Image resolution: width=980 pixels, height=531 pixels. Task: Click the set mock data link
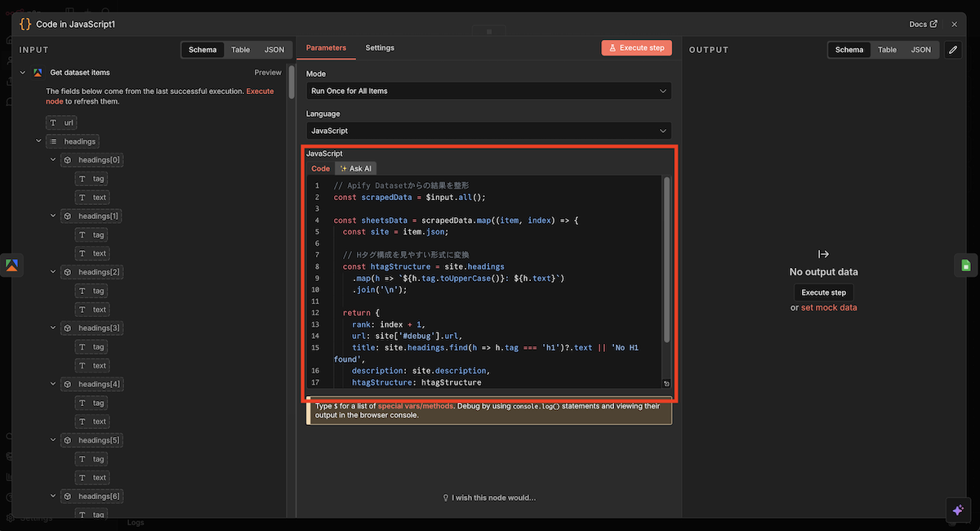coord(829,308)
